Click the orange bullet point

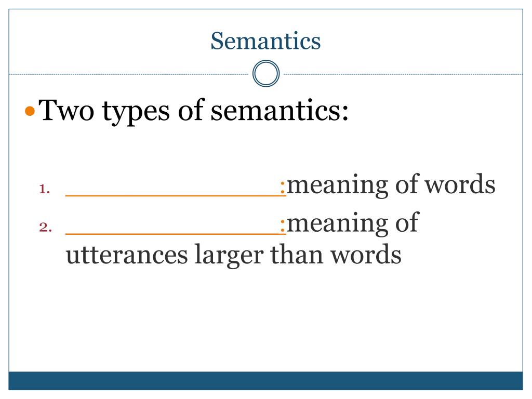[x=30, y=111]
